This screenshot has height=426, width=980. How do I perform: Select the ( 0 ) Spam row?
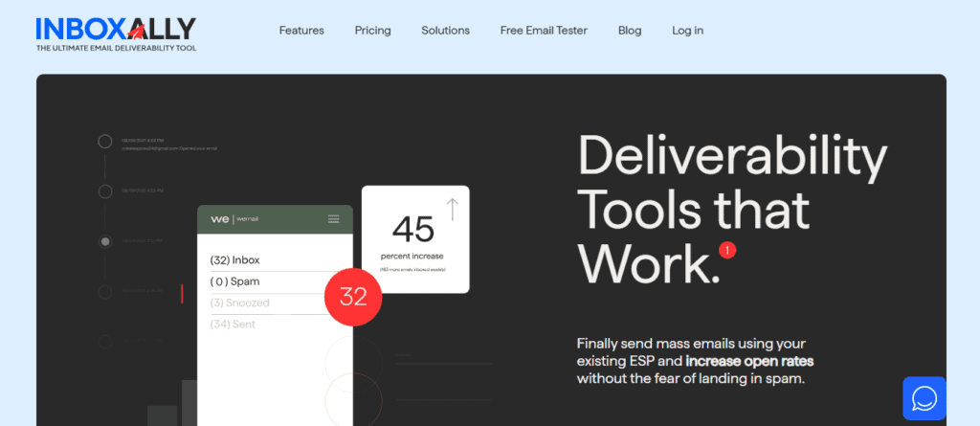268,281
